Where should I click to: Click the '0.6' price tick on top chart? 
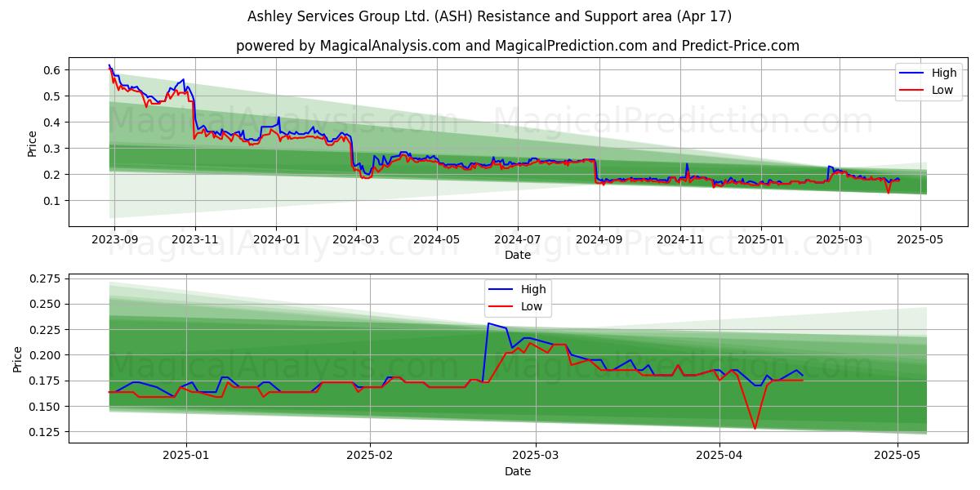(52, 70)
